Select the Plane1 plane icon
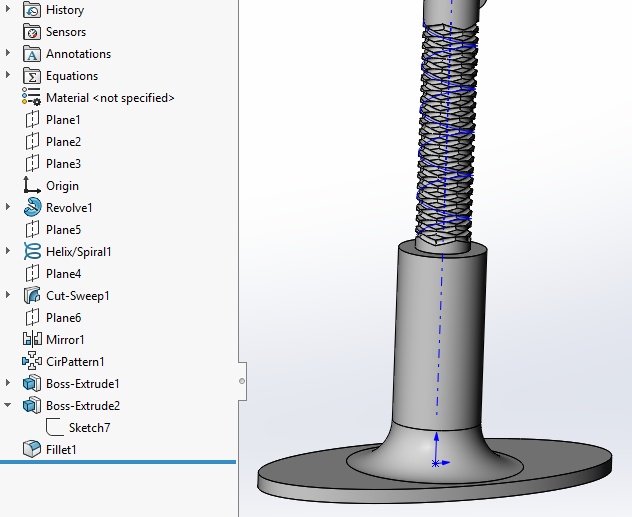632x517 pixels. coord(32,120)
